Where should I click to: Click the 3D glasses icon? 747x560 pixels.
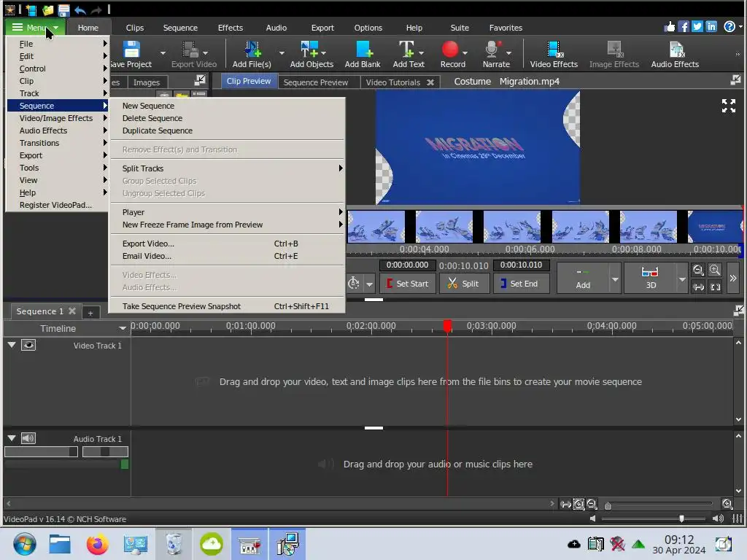[650, 273]
